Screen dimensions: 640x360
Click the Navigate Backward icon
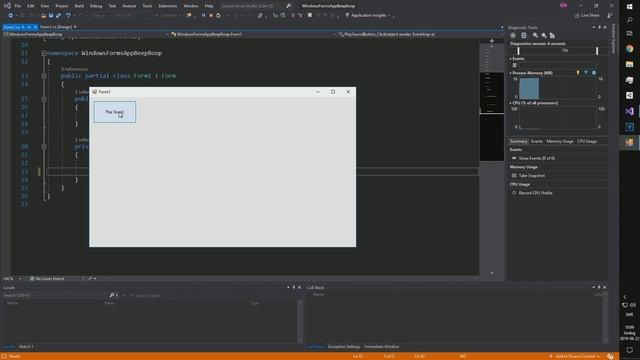tap(10, 16)
